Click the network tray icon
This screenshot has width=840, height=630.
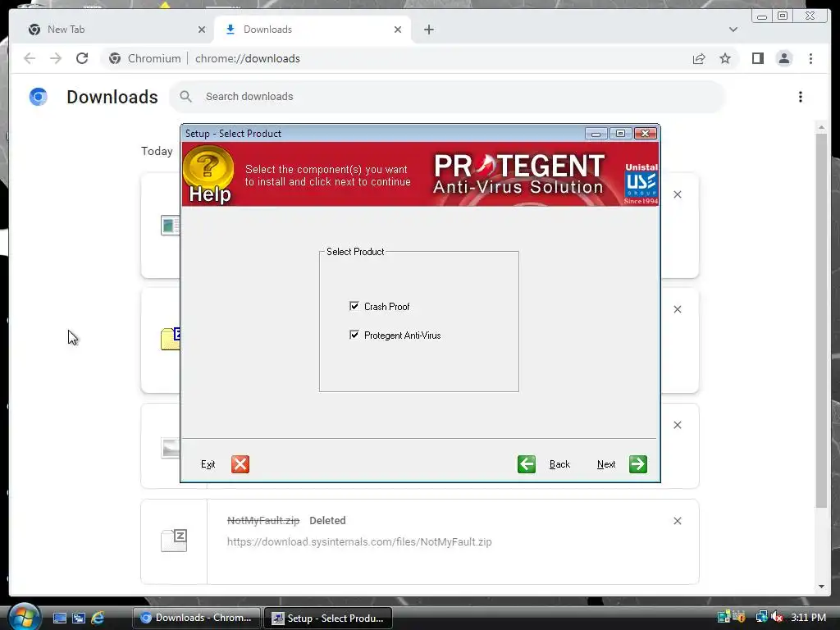(x=760, y=617)
